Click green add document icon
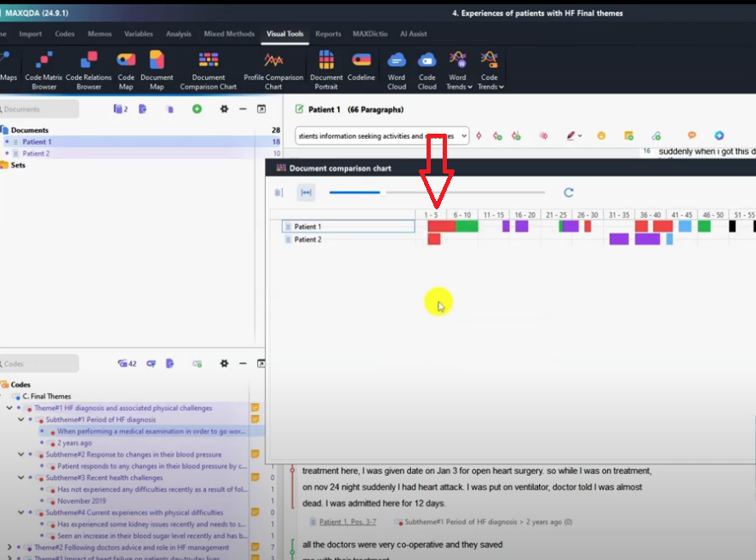Image resolution: width=756 pixels, height=560 pixels. click(197, 109)
